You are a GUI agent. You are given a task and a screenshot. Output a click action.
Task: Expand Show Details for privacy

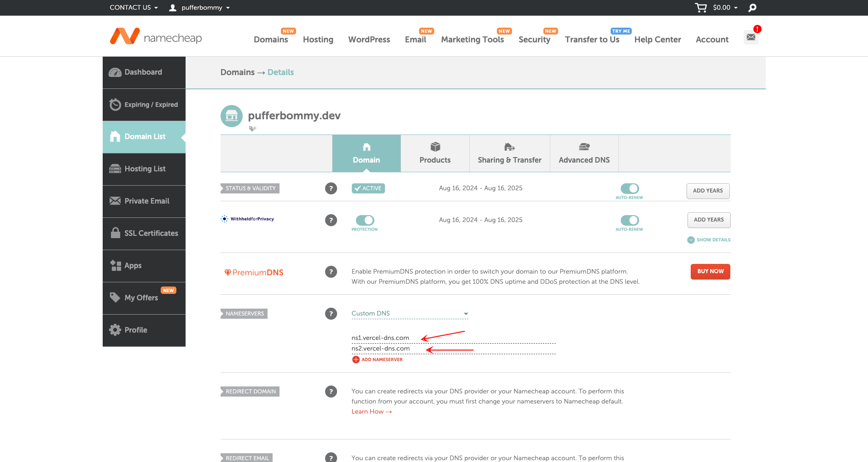click(709, 240)
